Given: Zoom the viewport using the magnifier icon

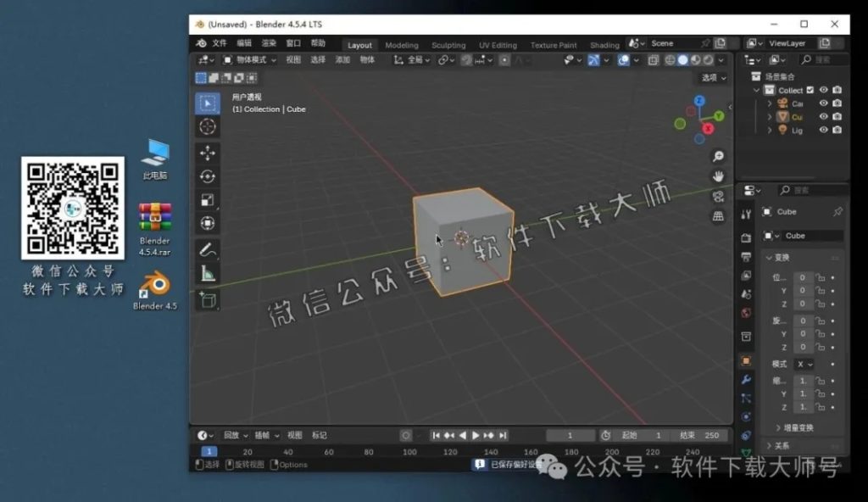Looking at the screenshot, I should [x=719, y=156].
